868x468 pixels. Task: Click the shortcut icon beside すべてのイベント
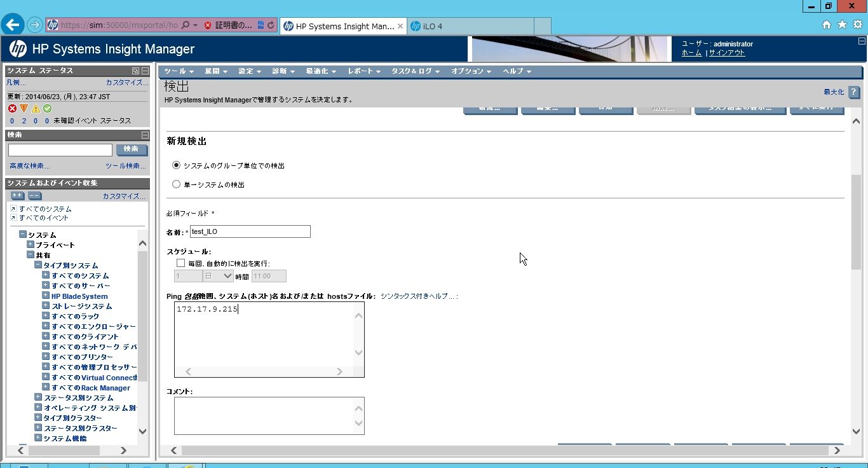click(13, 217)
